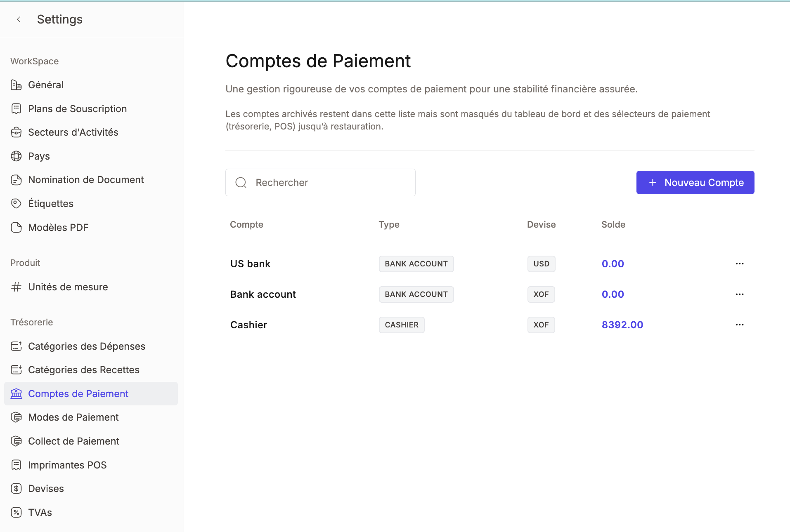
Task: Open Plans de Souscription settings
Action: pos(77,109)
